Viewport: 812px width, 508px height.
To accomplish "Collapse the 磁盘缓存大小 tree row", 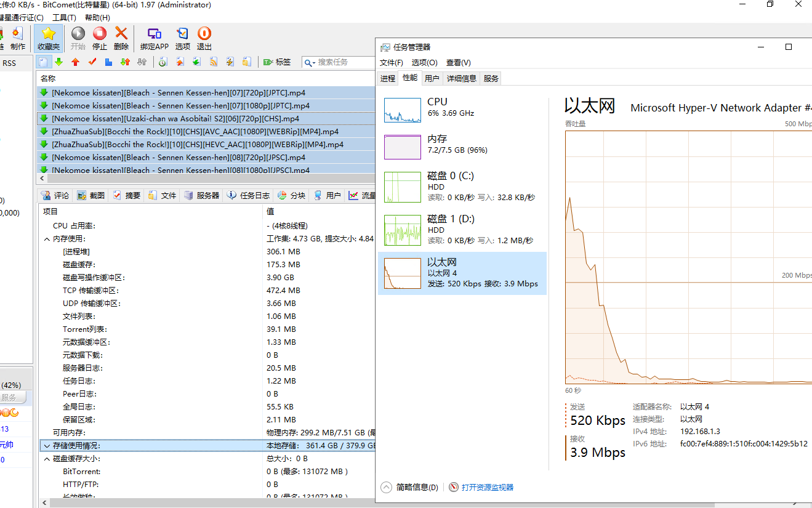I will (47, 459).
